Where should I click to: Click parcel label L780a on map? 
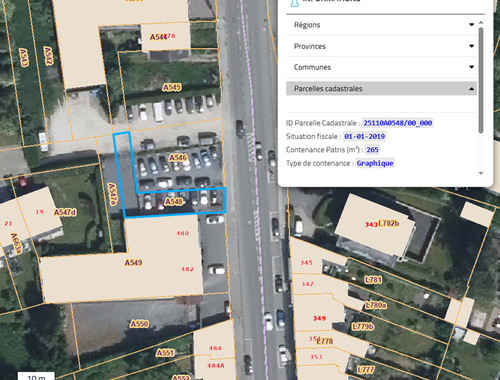[376, 305]
